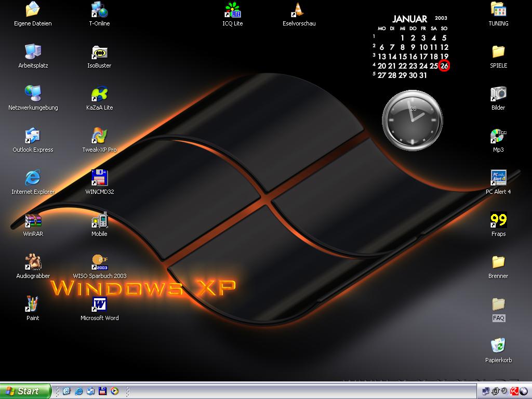Open Arbeitsplatz desktop icon
Image resolution: width=532 pixels, height=399 pixels.
(33, 51)
